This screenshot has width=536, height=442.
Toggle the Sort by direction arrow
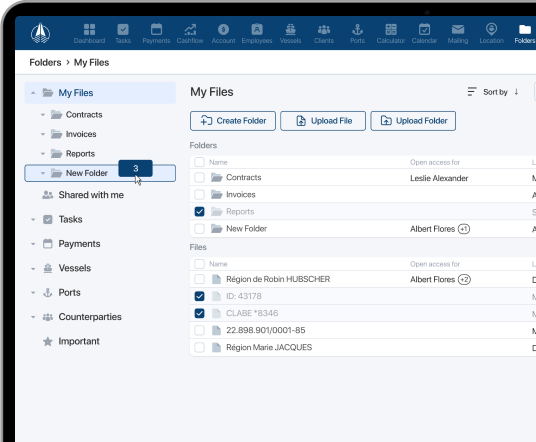coord(516,92)
